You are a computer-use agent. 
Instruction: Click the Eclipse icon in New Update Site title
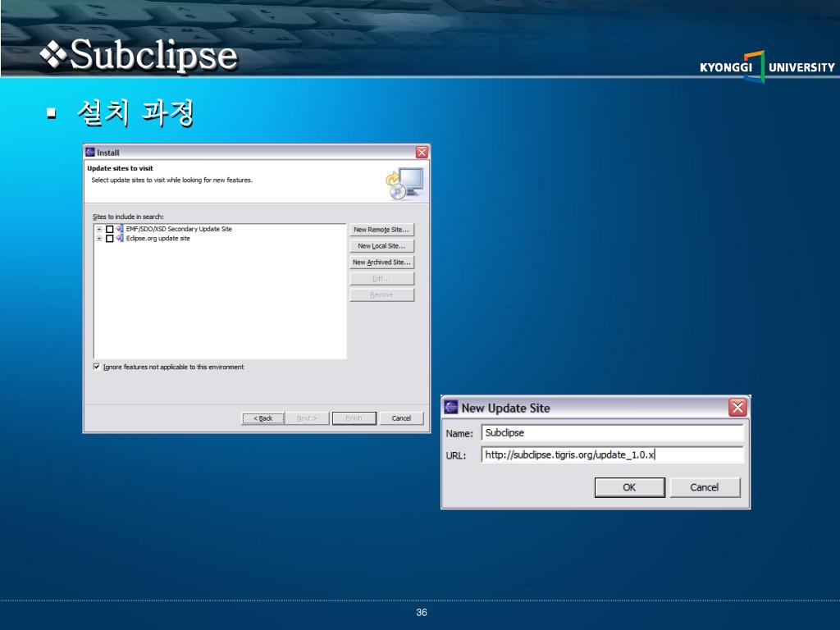[x=451, y=407]
